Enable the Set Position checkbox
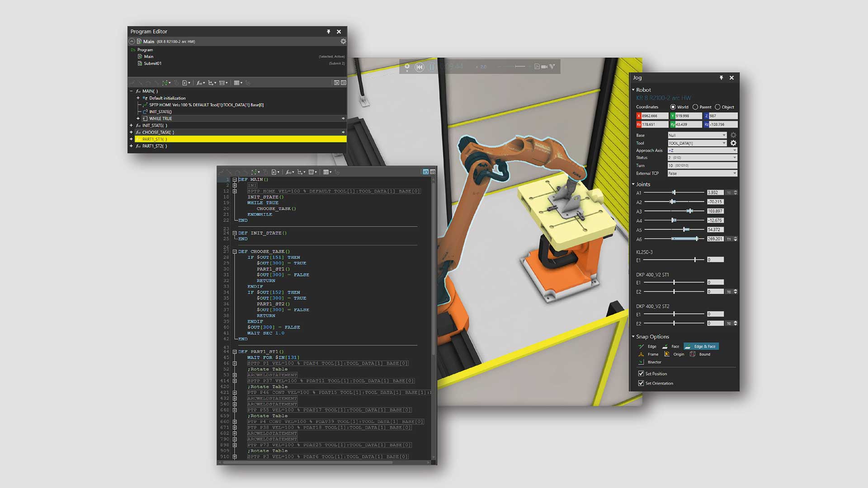The image size is (868, 488). 641,374
